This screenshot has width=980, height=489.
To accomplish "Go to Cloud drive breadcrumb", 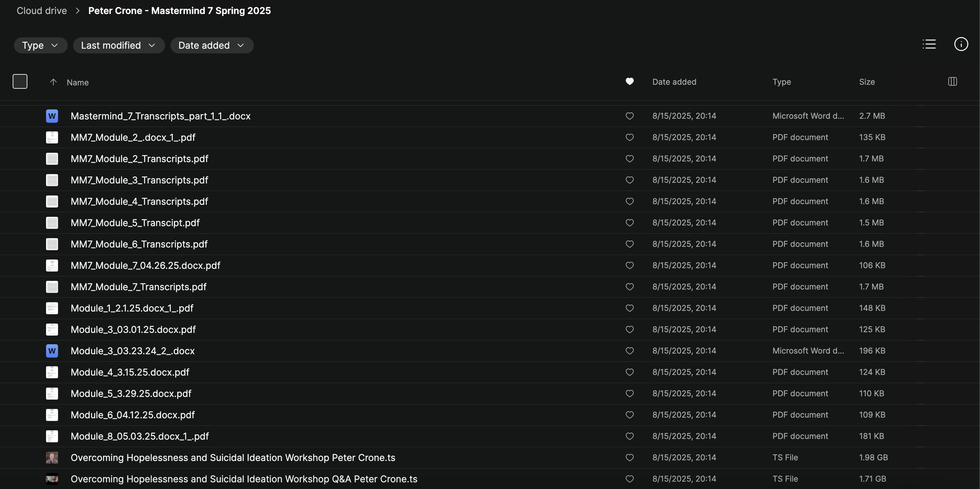I will (x=42, y=11).
